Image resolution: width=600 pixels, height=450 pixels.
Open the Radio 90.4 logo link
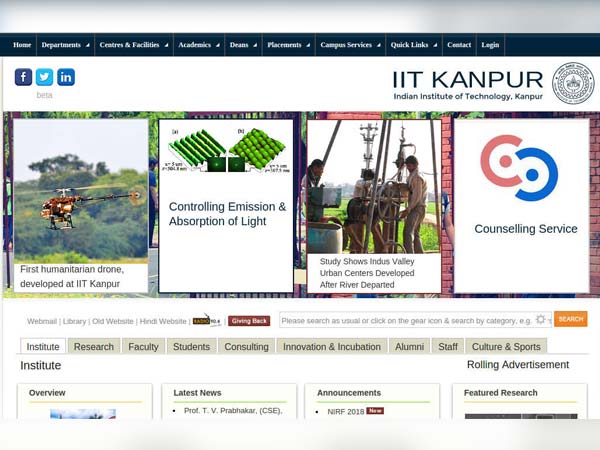click(x=207, y=320)
